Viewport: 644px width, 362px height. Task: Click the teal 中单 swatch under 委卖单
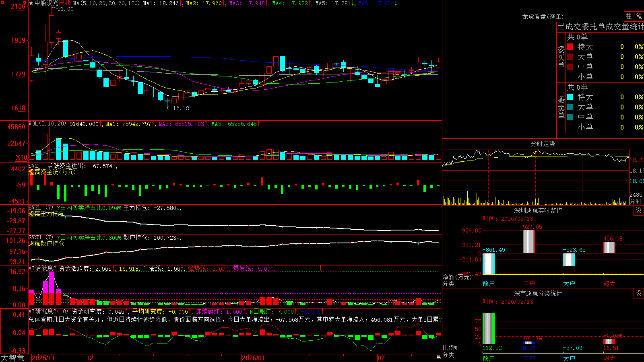[x=570, y=117]
